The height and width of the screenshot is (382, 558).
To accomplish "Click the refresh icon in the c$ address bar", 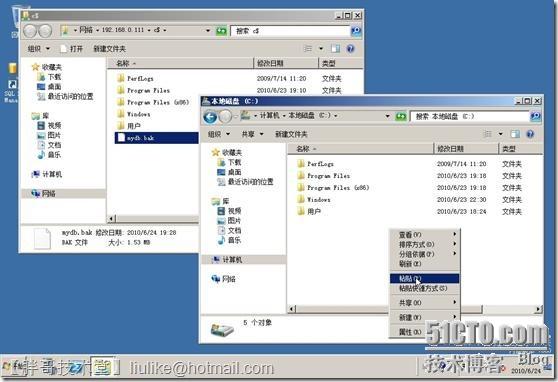I will click(x=221, y=31).
